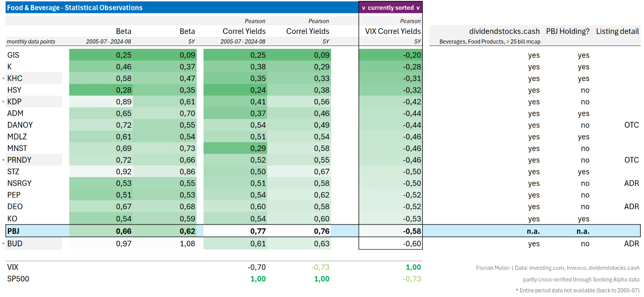The height and width of the screenshot is (297, 644).
Task: Click KO's 5Y Beta value 0,59
Action: point(187,218)
